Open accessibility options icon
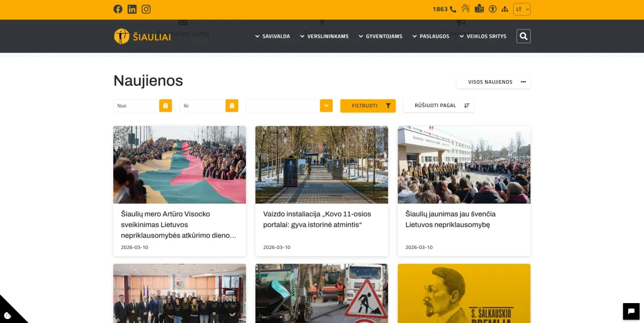This screenshot has height=323, width=644. coord(492,9)
